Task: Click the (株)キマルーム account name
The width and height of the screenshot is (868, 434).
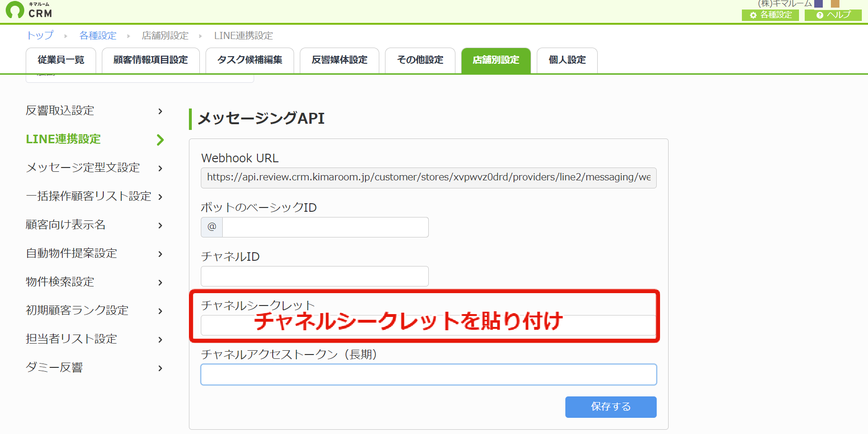Action: tap(785, 4)
